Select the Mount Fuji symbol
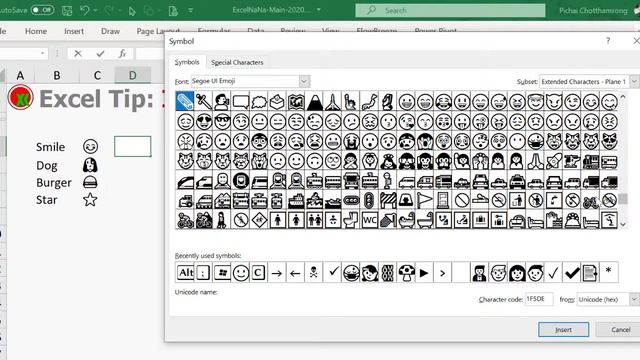Screen dimensions: 640x360 [315, 101]
